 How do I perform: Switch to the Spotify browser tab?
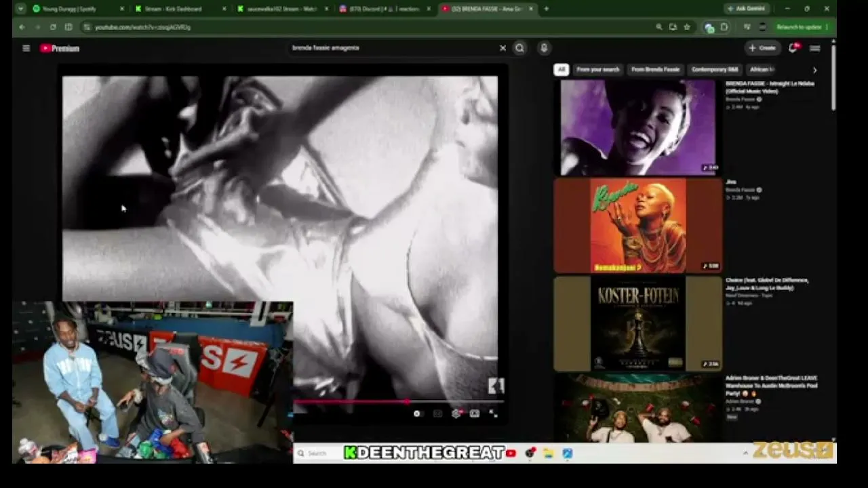(x=78, y=9)
